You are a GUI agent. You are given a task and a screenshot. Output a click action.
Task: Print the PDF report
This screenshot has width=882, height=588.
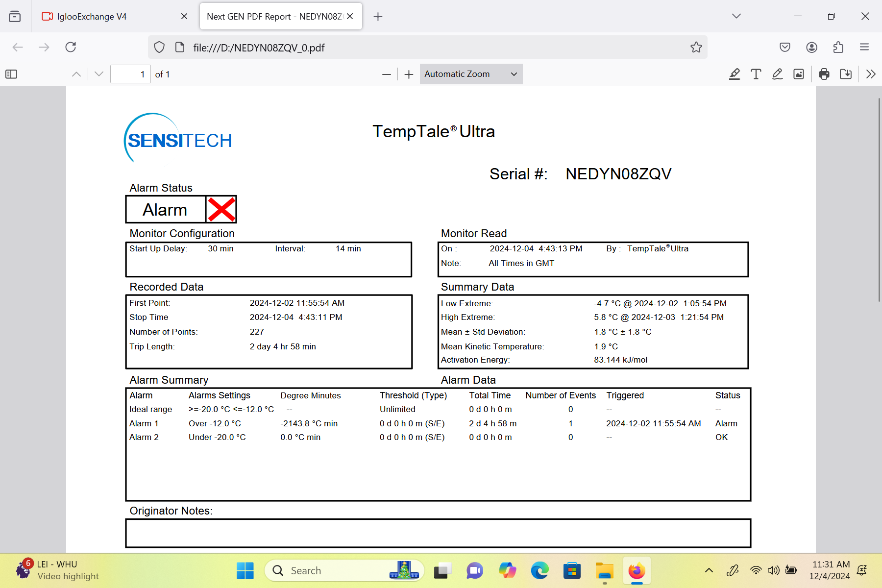[824, 74]
